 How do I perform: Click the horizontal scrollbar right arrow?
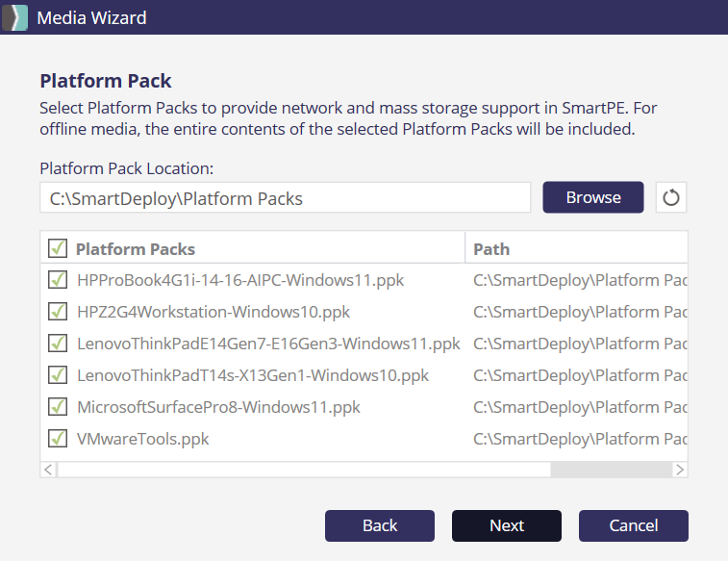(x=679, y=470)
